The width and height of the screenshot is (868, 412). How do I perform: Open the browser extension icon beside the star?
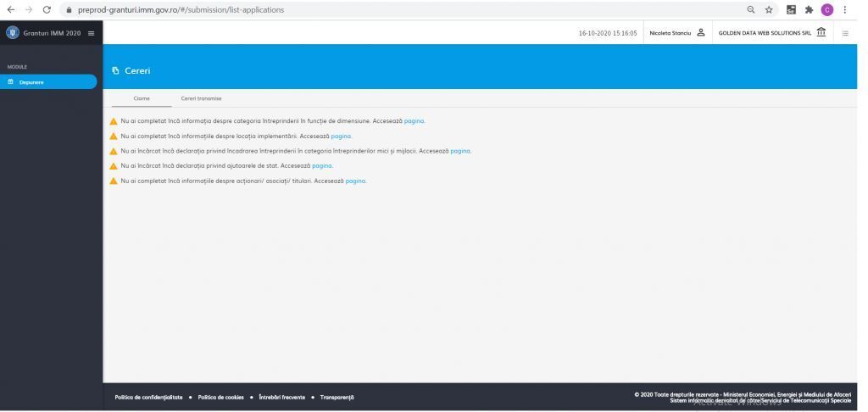(791, 9)
